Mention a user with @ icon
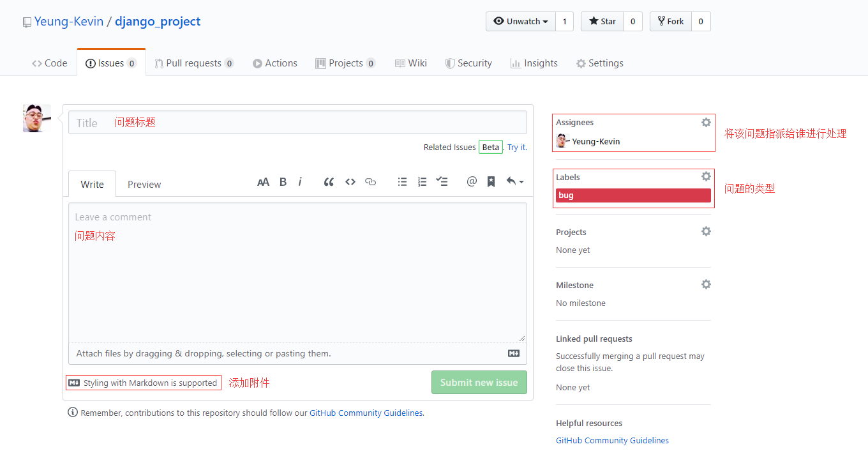868x458 pixels. 472,181
